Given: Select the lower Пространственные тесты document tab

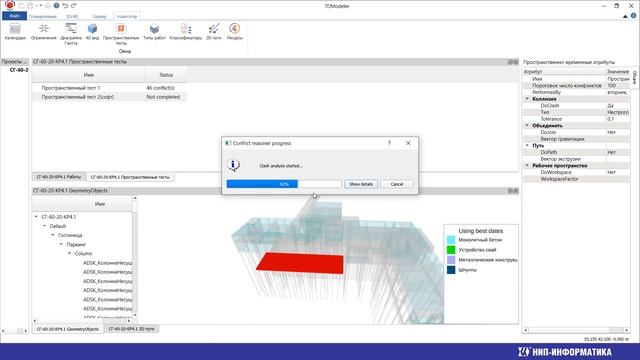Looking at the screenshot, I should tap(130, 177).
